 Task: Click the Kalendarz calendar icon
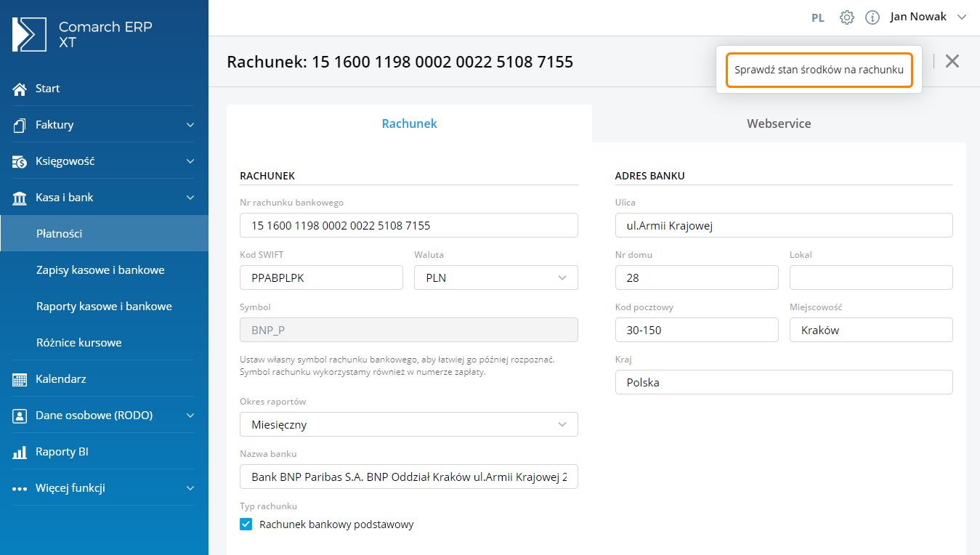(x=20, y=379)
